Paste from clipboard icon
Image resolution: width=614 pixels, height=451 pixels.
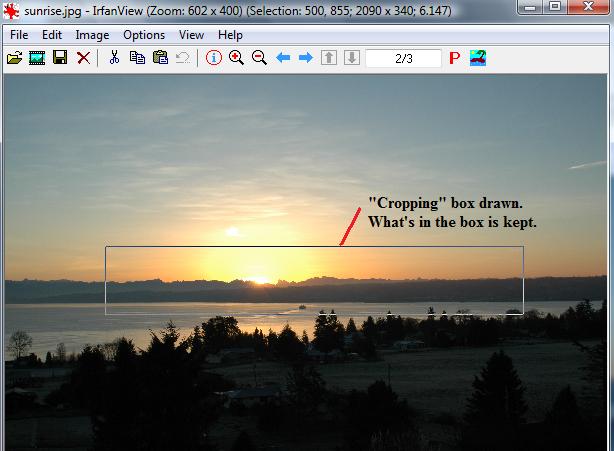tap(160, 58)
